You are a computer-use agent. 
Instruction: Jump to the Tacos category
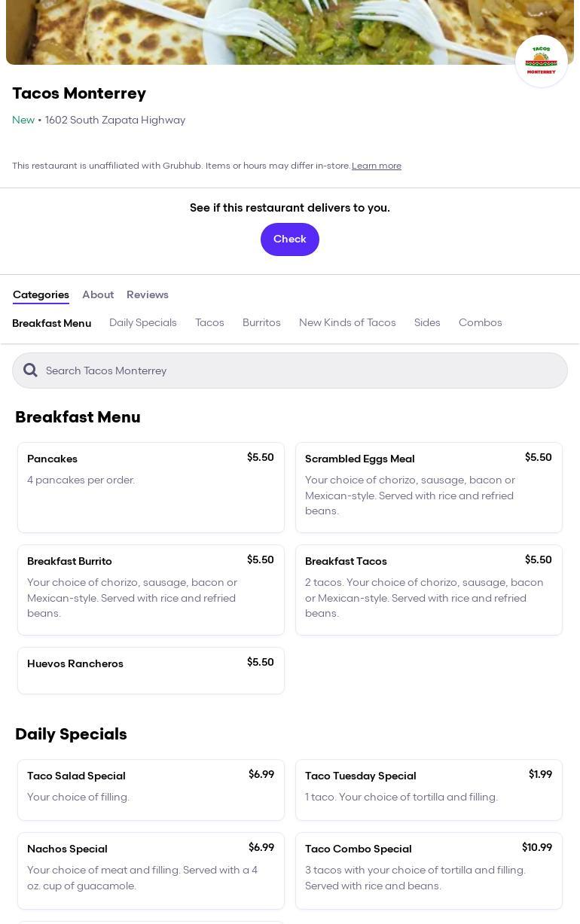(x=209, y=322)
